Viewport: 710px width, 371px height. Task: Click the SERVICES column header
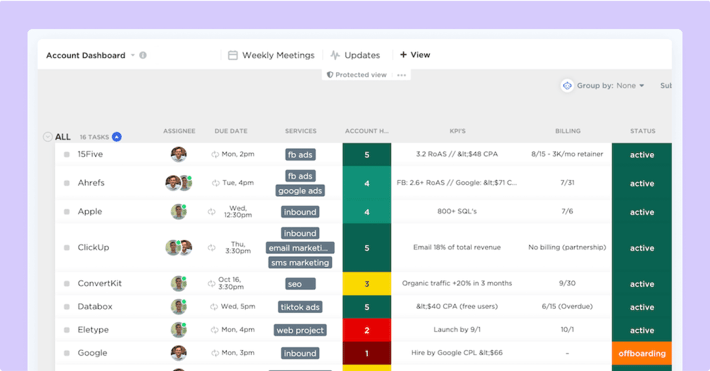pyautogui.click(x=301, y=131)
